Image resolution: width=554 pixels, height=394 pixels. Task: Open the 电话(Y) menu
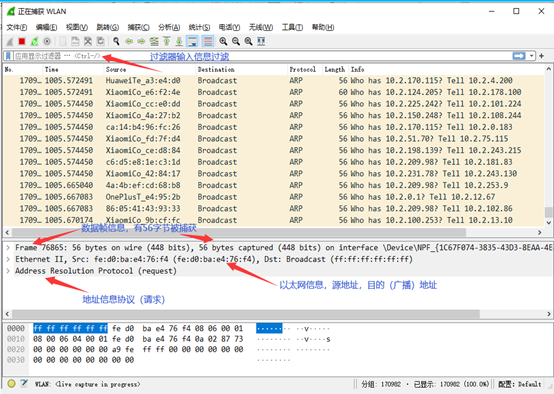229,27
